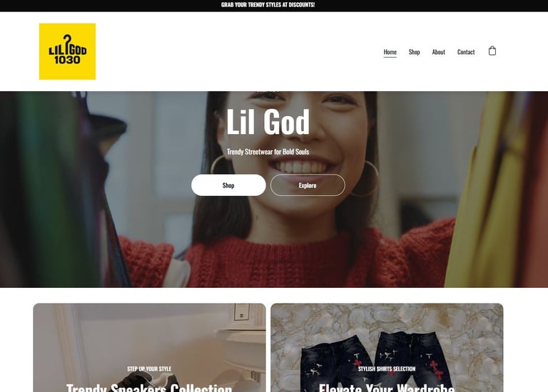Click the sneaker photo in left card
548x392 pixels.
pos(151,378)
